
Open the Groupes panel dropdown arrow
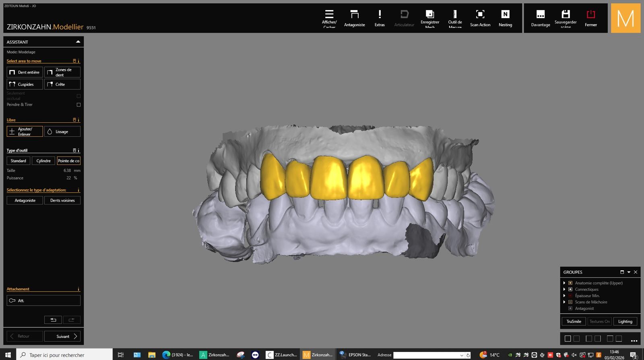(x=629, y=272)
